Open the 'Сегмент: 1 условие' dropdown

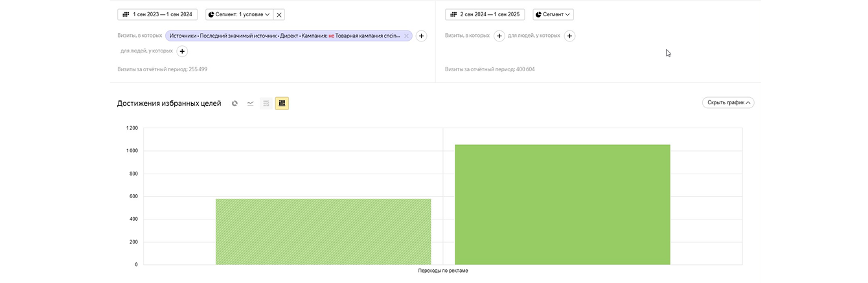(239, 14)
